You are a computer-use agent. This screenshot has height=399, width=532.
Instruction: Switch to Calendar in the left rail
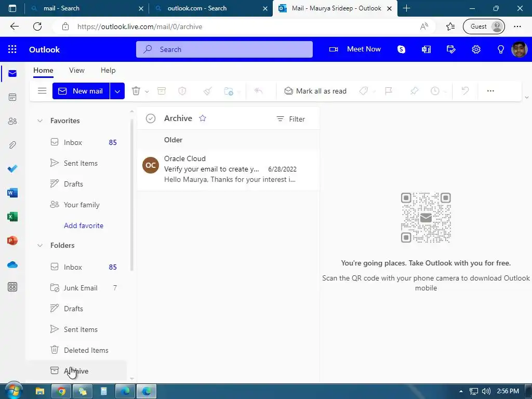[x=12, y=97]
